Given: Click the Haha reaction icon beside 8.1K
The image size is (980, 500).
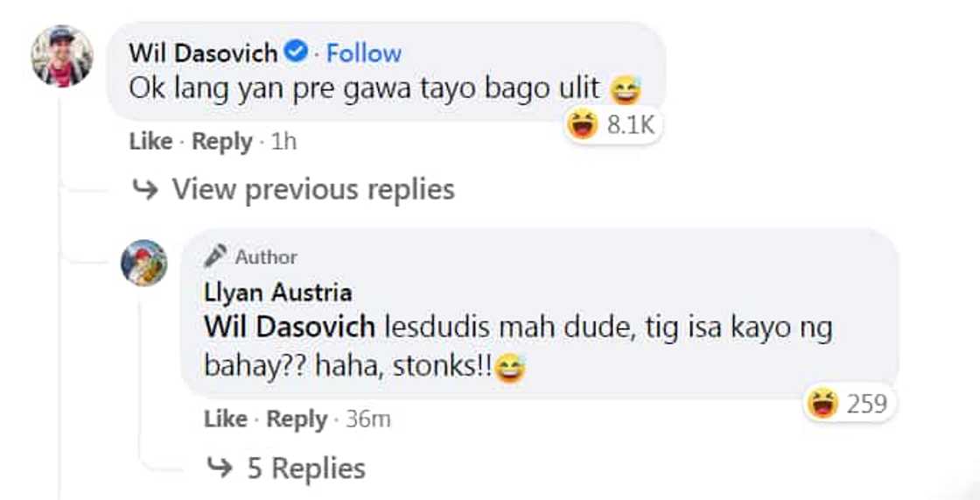Looking at the screenshot, I should tap(581, 126).
